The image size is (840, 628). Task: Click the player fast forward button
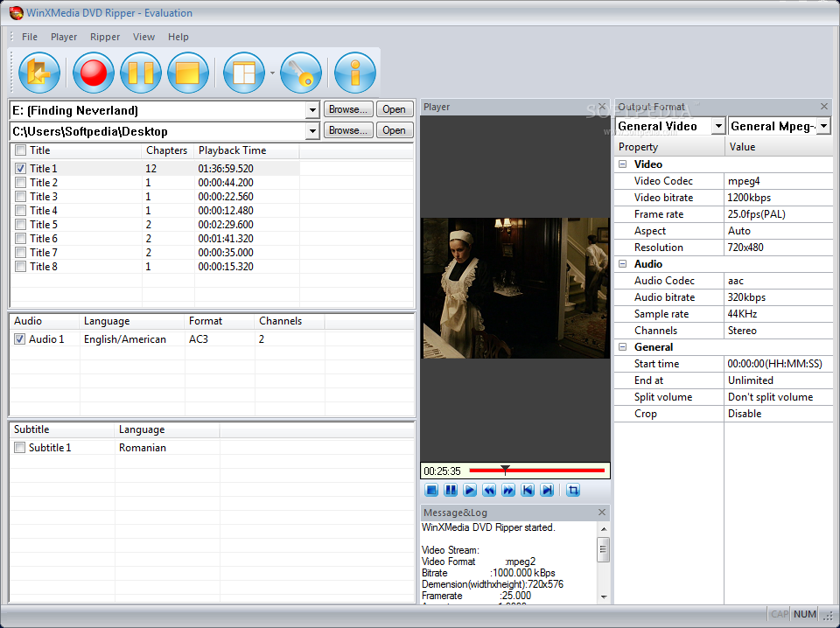point(507,490)
